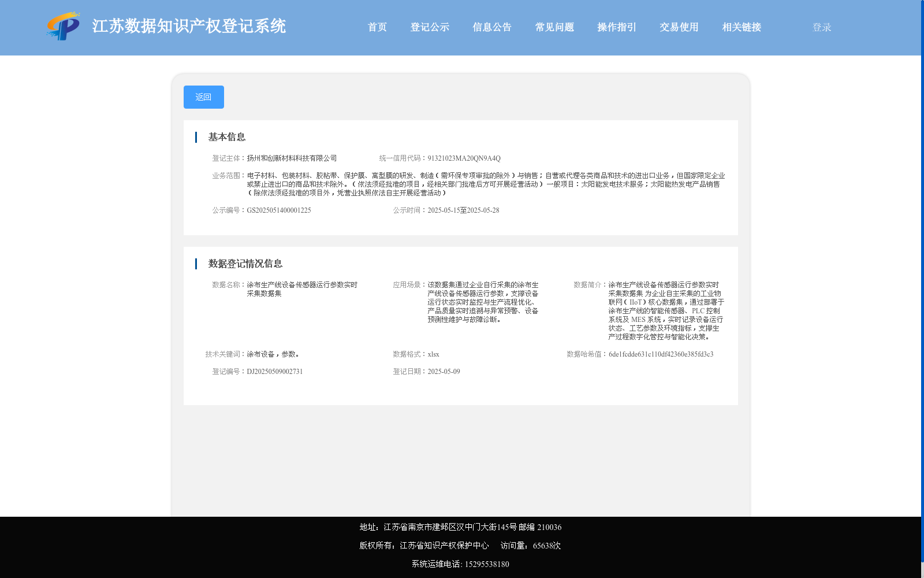Open the 登记公示 menu item
Image resolution: width=924 pixels, height=578 pixels.
430,27
